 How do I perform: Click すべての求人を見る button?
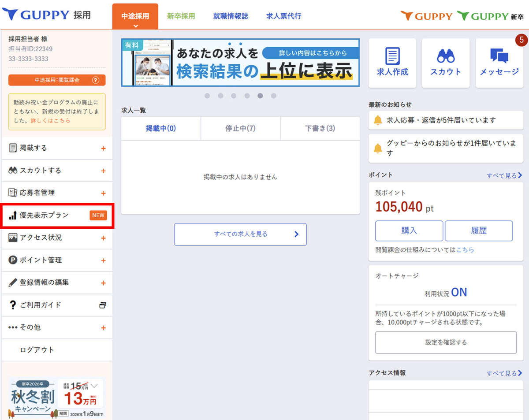(x=240, y=234)
